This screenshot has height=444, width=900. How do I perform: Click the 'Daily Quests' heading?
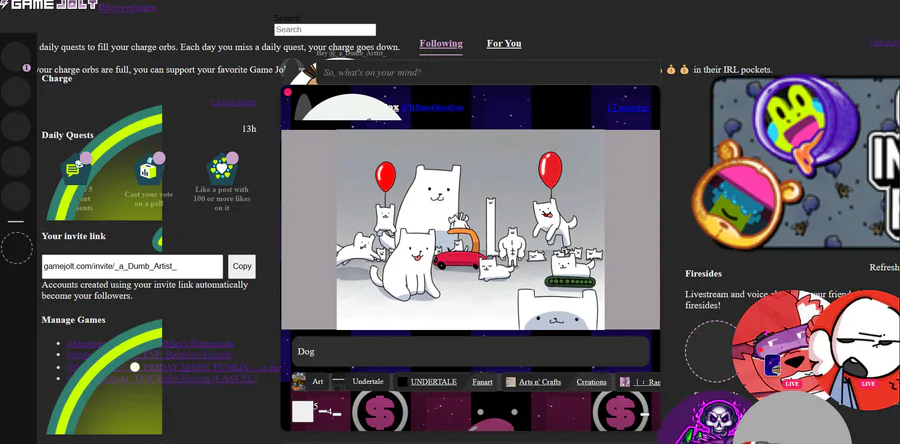point(67,135)
